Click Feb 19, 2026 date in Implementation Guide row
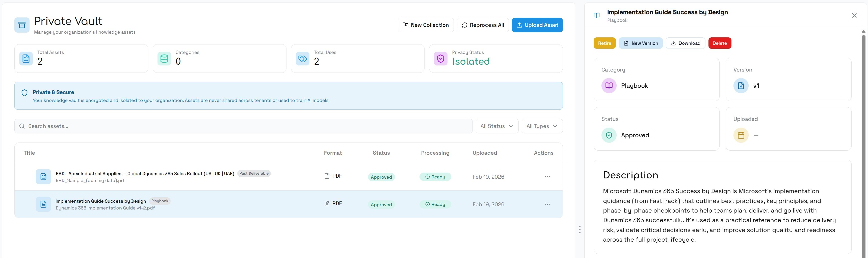 (x=488, y=205)
